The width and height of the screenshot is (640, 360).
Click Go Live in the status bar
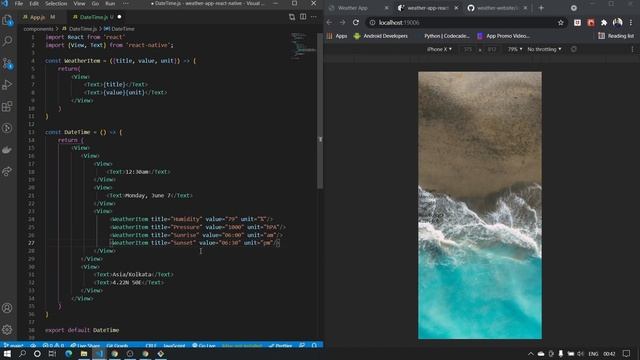point(204,346)
